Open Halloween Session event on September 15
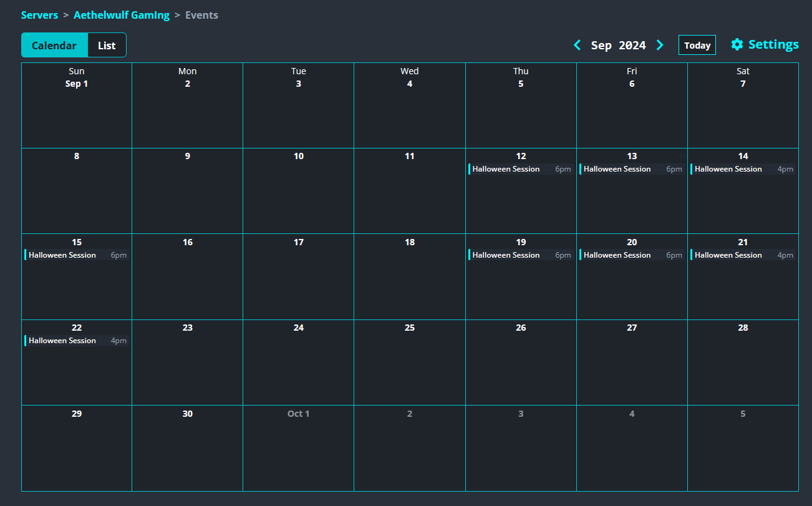Screen dimensions: 812x506 pyautogui.click(x=77, y=255)
